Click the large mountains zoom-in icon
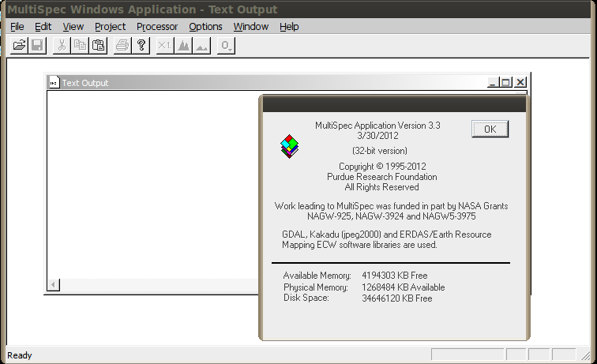Image resolution: width=597 pixels, height=364 pixels. coord(183,46)
